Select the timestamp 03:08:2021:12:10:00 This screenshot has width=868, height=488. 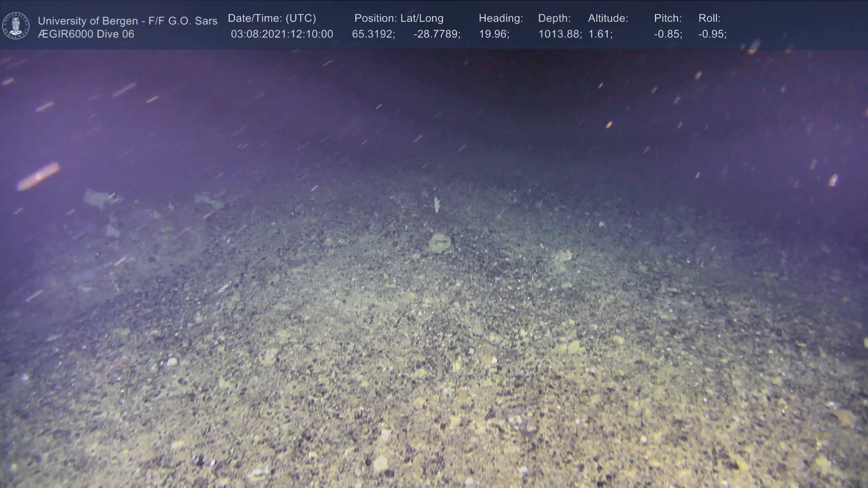pyautogui.click(x=282, y=34)
